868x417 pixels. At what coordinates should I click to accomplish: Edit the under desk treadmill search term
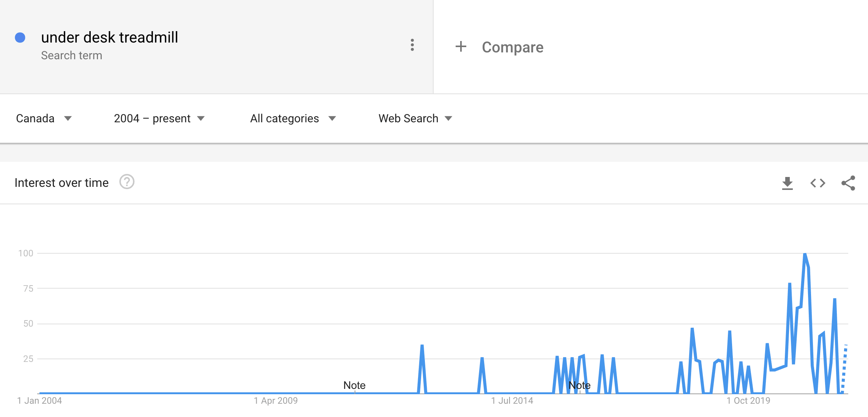109,37
